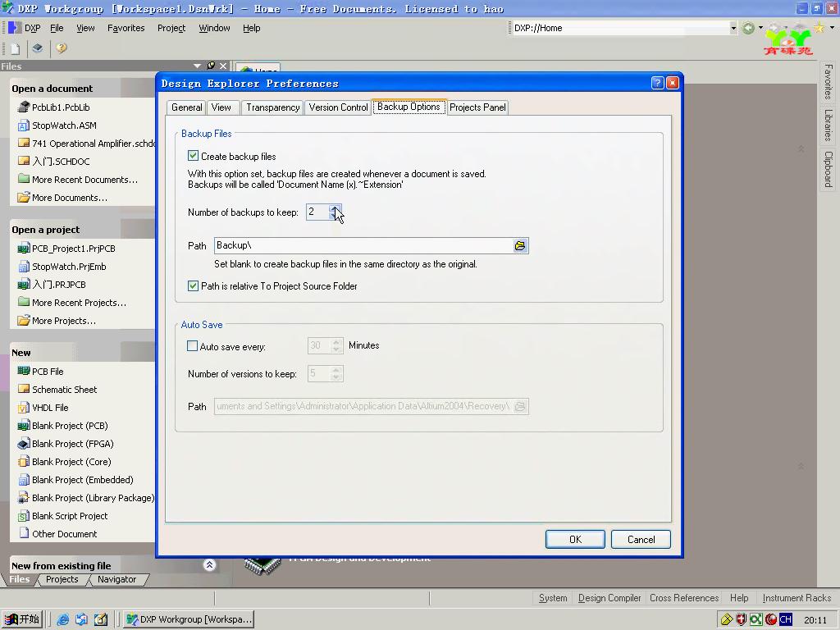
Task: Click the help question toolbar icon
Action: [x=61, y=48]
